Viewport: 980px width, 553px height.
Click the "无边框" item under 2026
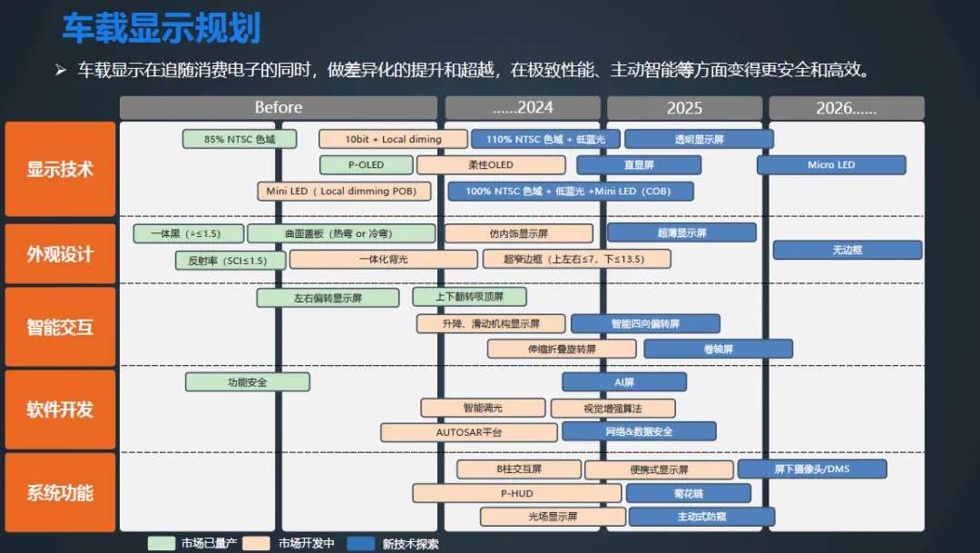point(846,250)
